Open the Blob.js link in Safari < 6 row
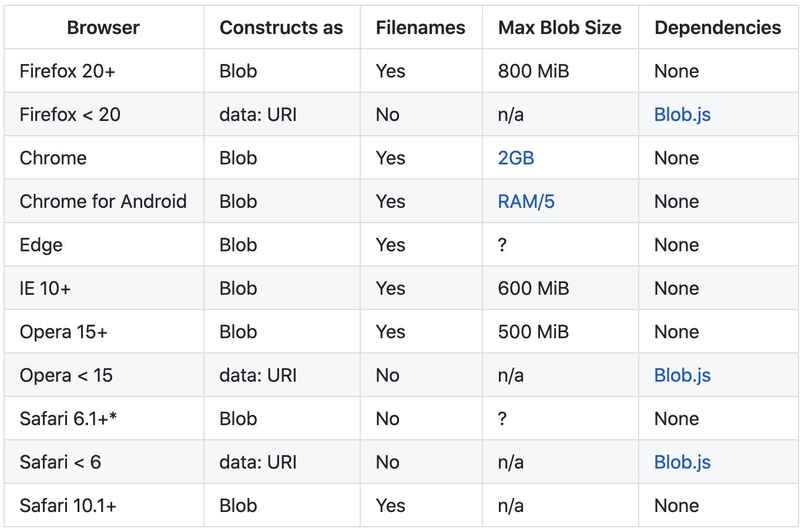805x532 pixels. pyautogui.click(x=682, y=462)
